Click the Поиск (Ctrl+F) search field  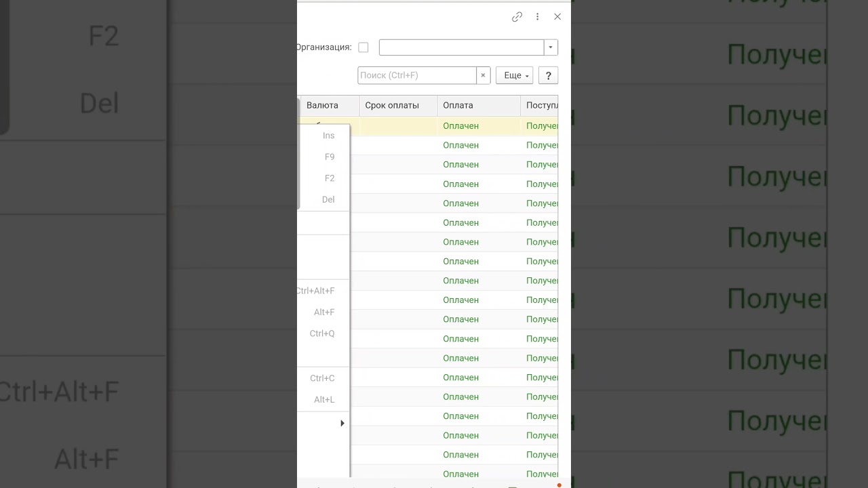tap(417, 75)
